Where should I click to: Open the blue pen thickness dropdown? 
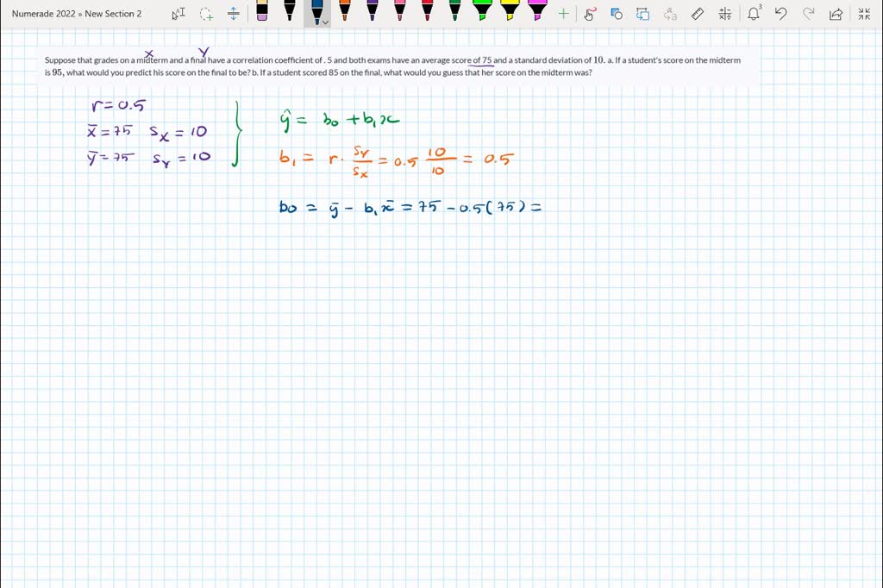pyautogui.click(x=325, y=22)
